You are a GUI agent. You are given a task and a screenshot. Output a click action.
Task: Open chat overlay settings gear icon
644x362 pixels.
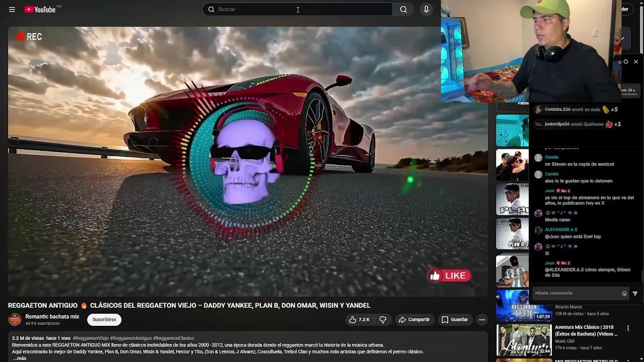(x=626, y=62)
